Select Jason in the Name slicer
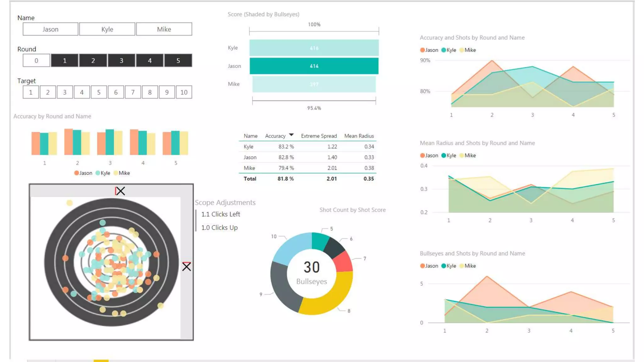 coord(50,29)
